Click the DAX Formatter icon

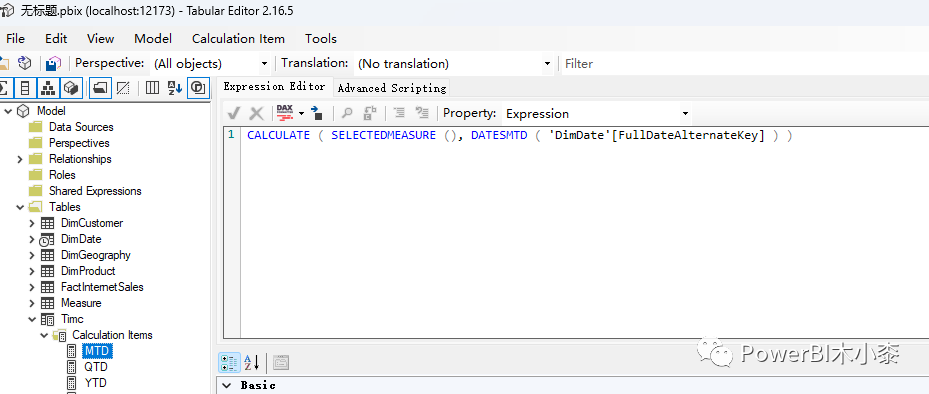point(285,113)
